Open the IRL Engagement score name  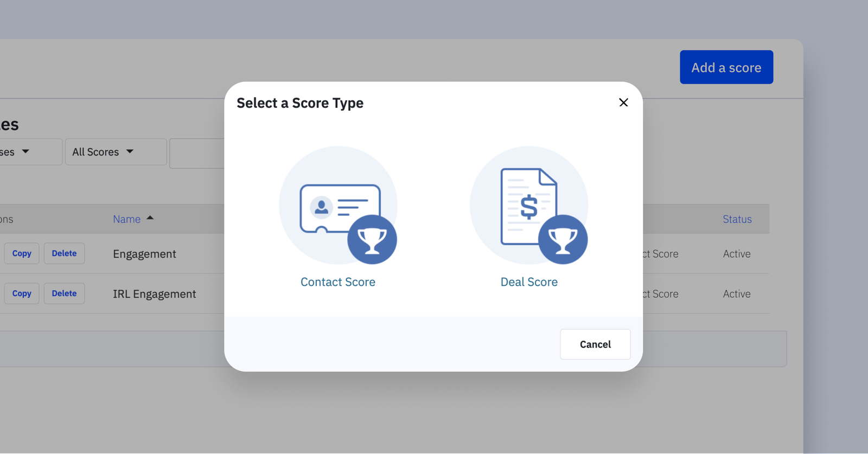coord(154,294)
